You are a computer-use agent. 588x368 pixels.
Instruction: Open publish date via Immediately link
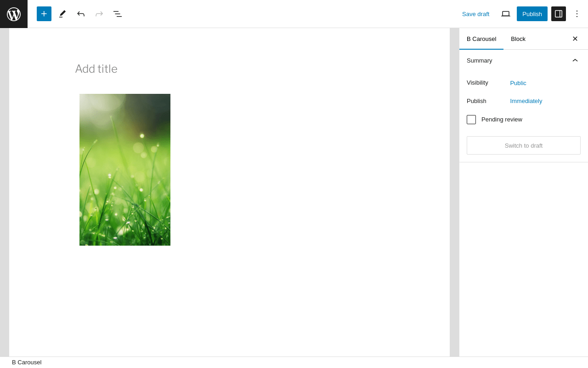526,101
